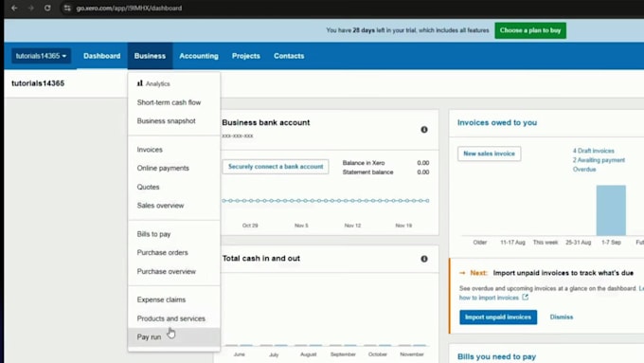Select Business snapshot from the menu
The width and height of the screenshot is (644, 363).
point(173,121)
